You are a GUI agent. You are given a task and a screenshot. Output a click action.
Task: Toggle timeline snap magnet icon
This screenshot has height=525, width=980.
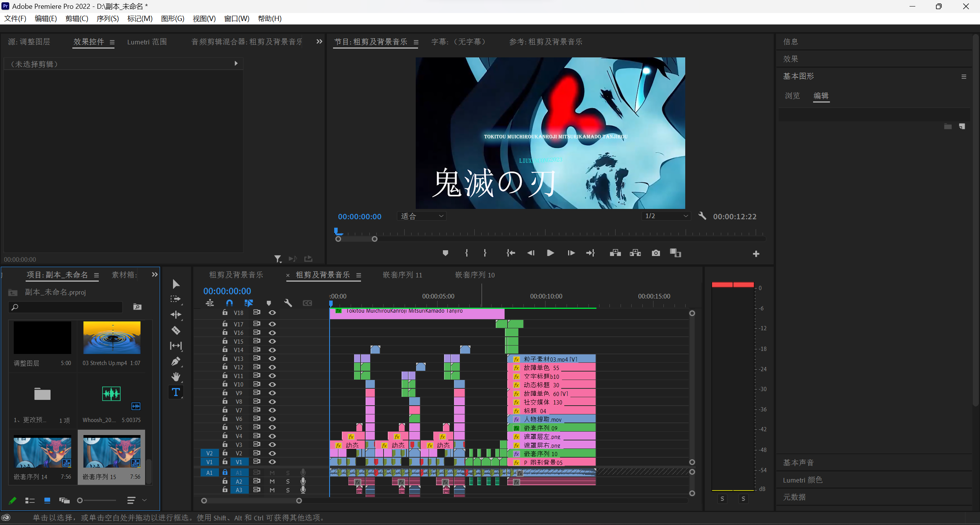click(229, 303)
